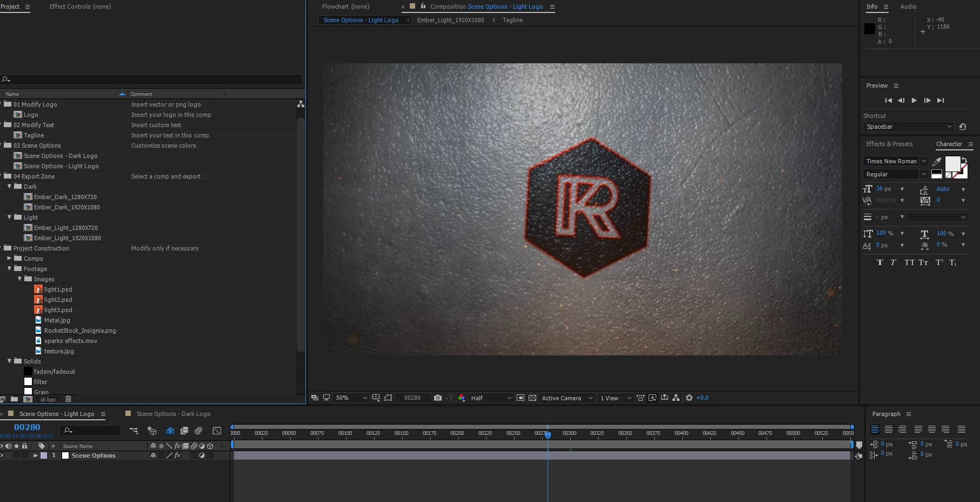Switch to Scene Options - Dark Logo timeline tab

coord(173,414)
